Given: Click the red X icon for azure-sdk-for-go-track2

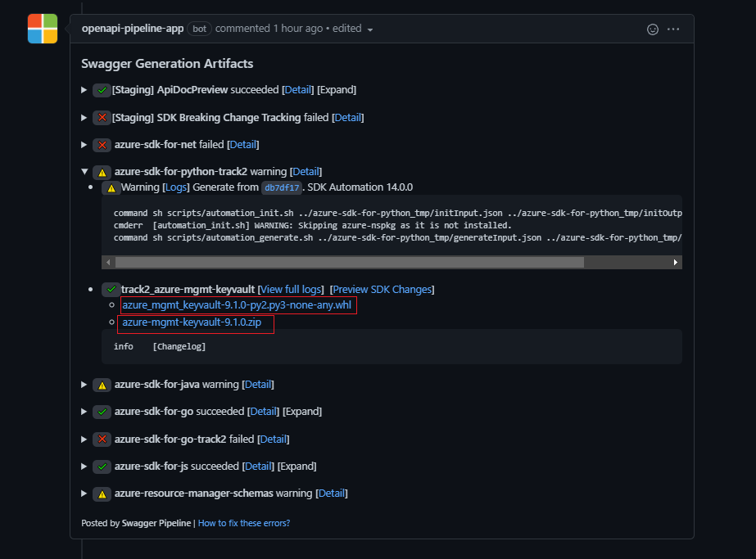Looking at the screenshot, I should coord(102,440).
